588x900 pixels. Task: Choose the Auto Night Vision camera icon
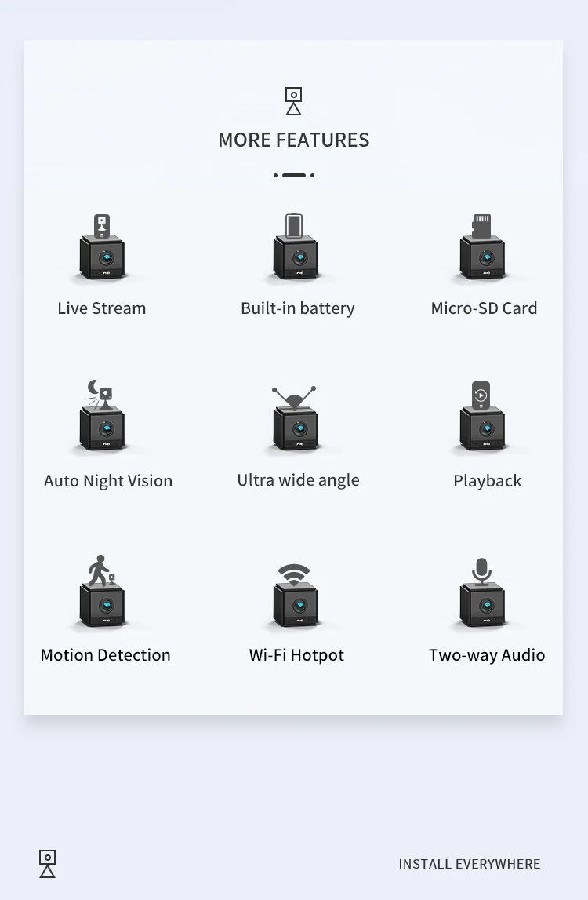tap(102, 416)
